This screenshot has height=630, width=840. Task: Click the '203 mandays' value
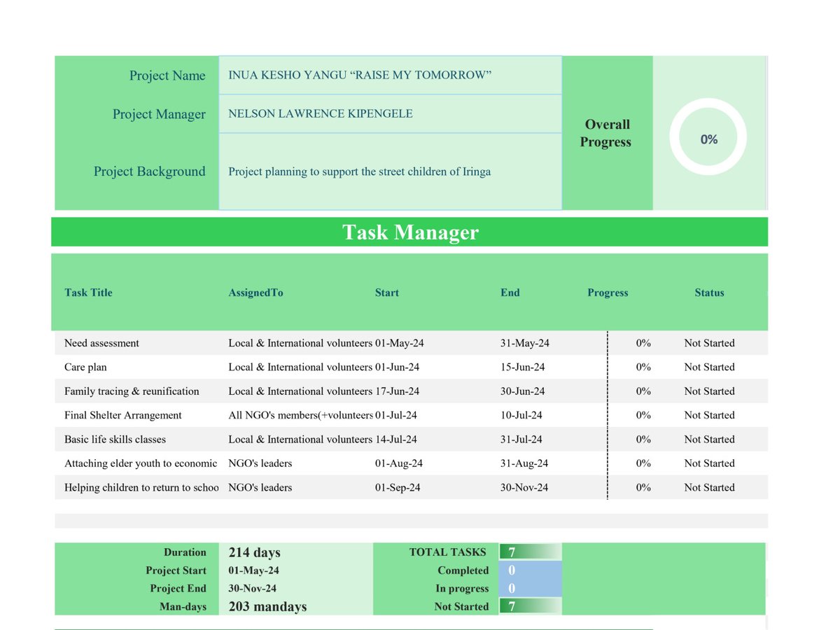pyautogui.click(x=267, y=607)
